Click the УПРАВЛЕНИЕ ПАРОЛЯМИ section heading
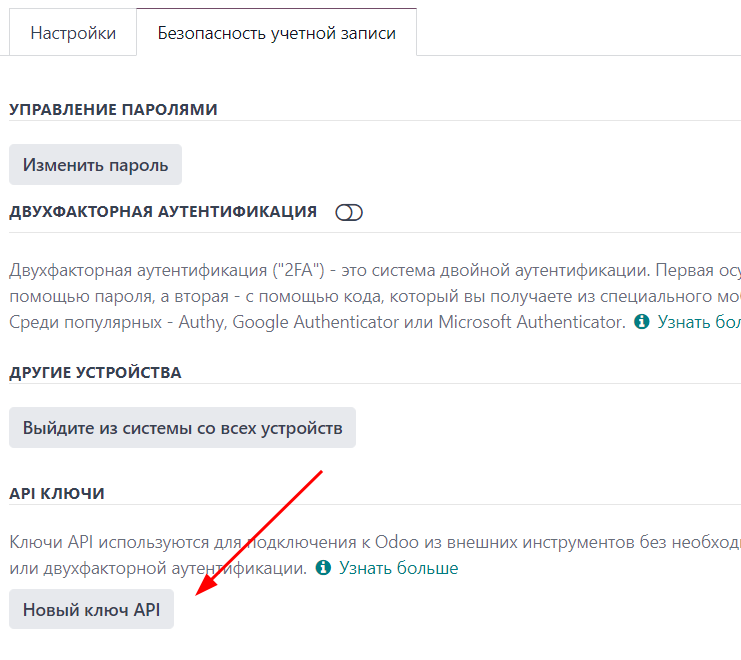 point(113,109)
